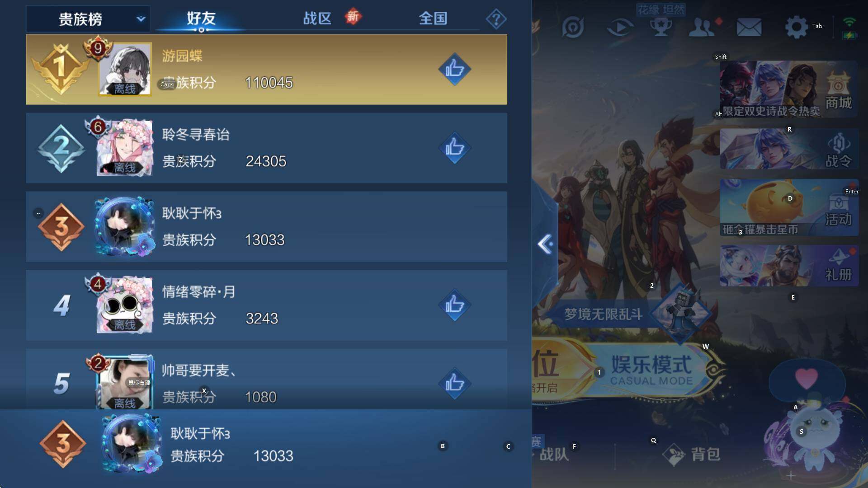Switch to the 战区 tab
This screenshot has width=868, height=488.
tap(317, 19)
